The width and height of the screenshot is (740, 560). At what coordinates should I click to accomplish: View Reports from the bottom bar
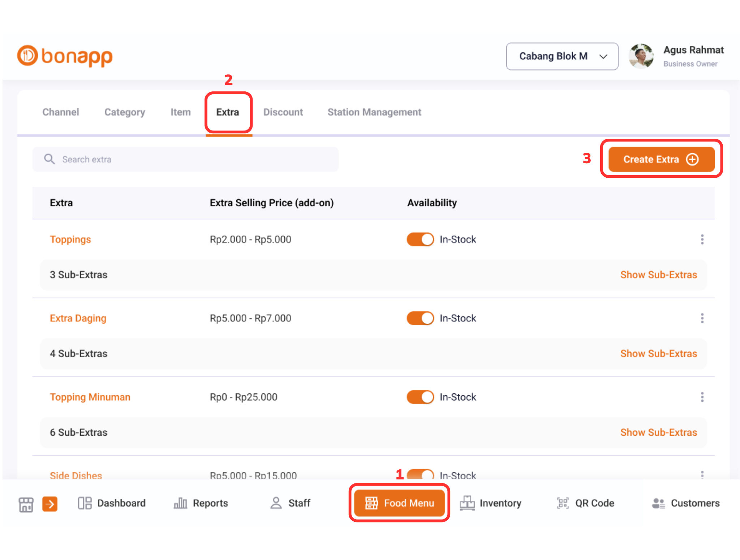click(201, 503)
